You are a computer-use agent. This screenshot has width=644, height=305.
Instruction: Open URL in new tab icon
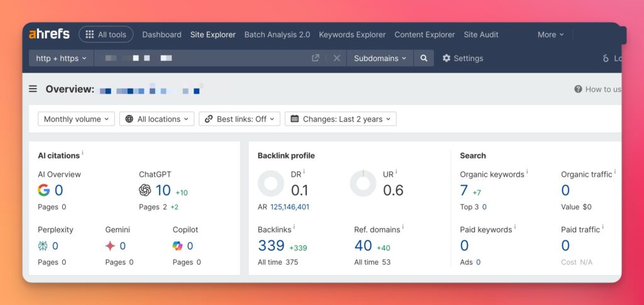click(x=316, y=58)
